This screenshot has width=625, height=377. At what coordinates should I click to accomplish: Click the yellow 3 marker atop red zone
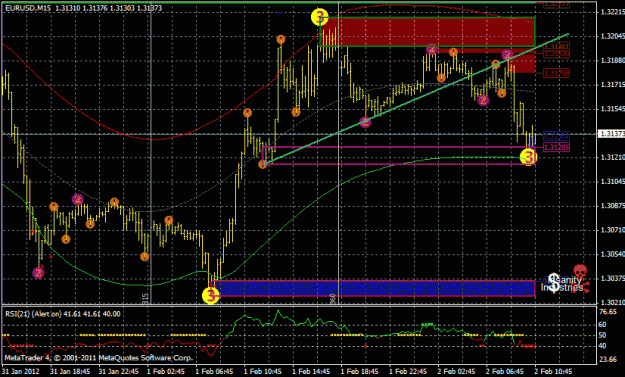tap(319, 17)
